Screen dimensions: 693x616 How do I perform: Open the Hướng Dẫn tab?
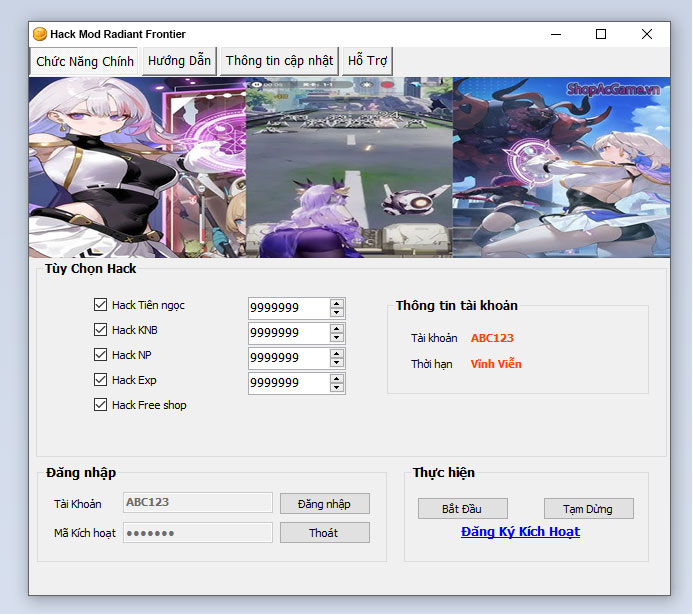tap(179, 61)
